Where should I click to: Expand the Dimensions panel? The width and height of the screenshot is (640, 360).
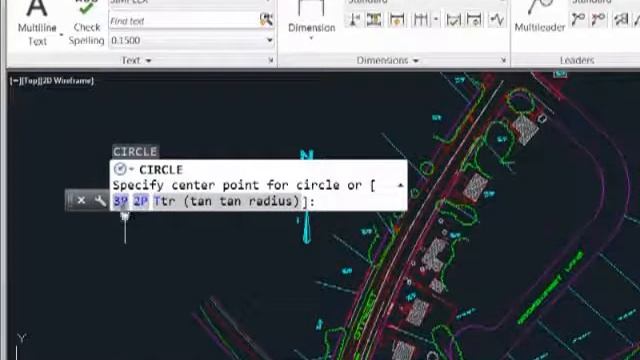387,60
